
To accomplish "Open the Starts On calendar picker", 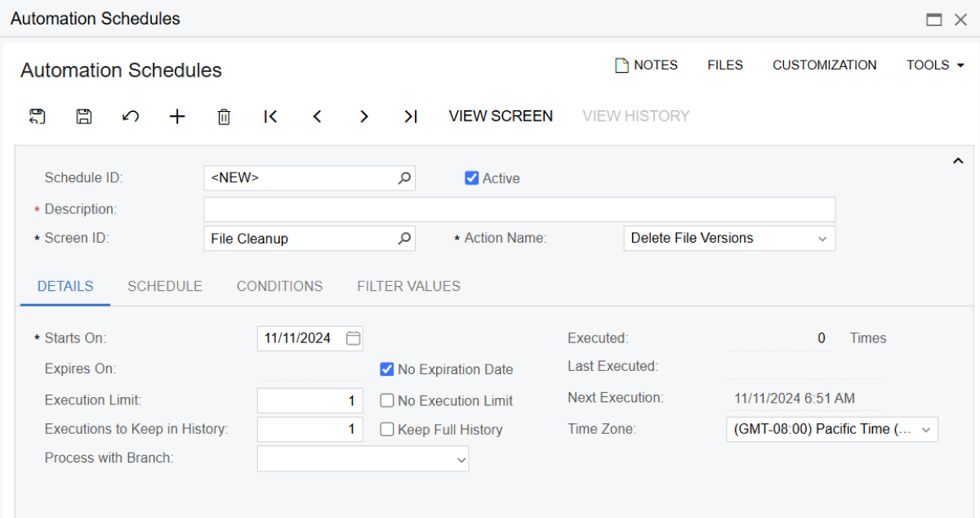I will [x=353, y=338].
